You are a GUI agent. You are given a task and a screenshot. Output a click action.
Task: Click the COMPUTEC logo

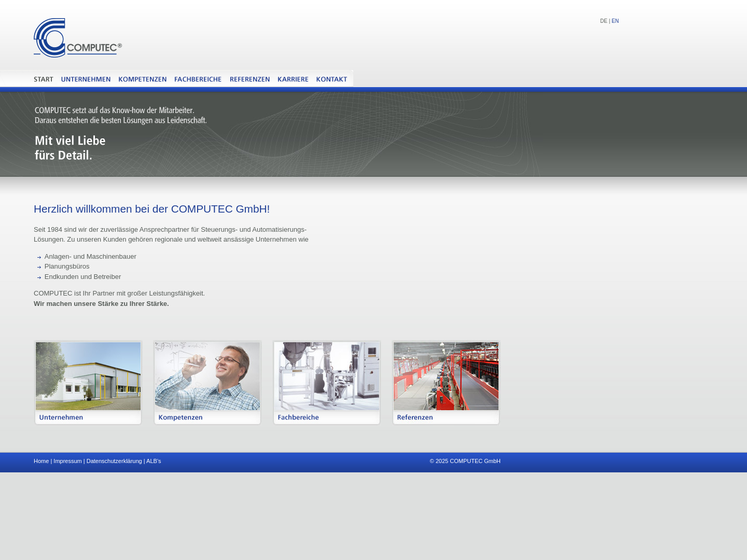point(78,38)
